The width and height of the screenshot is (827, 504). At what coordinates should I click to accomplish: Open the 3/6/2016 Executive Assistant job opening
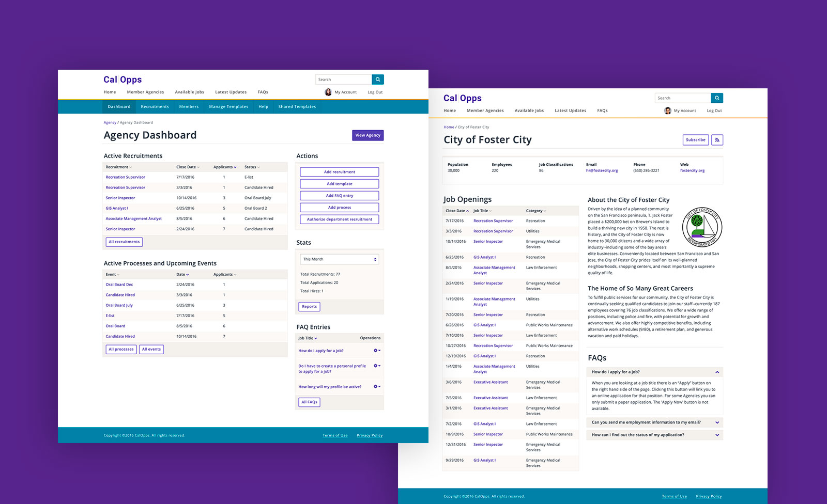(x=491, y=382)
